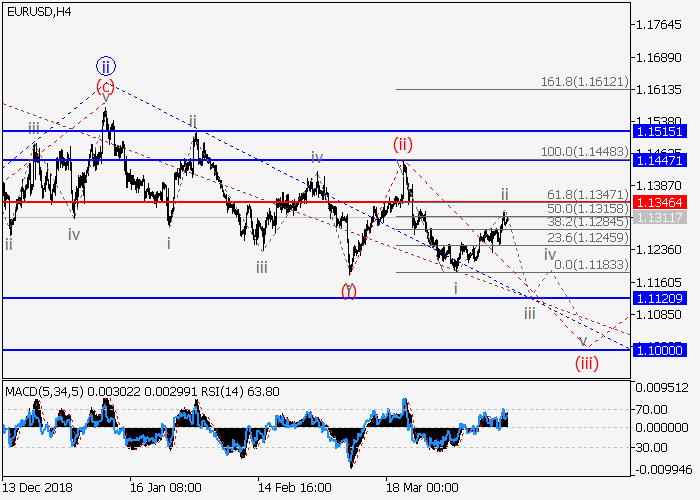
Task: Click the EURUSD,H4 chart title
Action: tap(38, 11)
